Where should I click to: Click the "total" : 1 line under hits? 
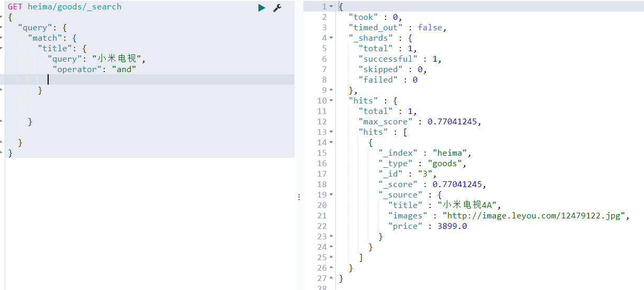388,111
